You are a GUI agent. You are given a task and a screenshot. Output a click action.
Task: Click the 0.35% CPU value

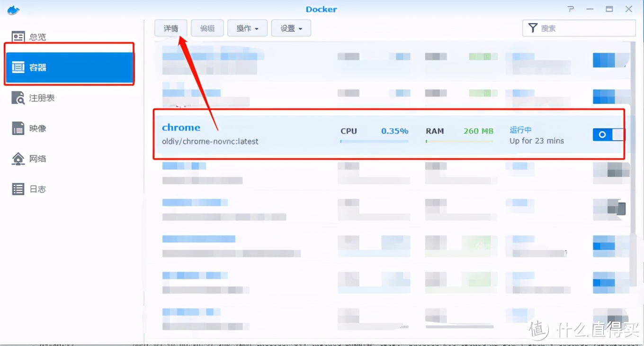pyautogui.click(x=395, y=131)
